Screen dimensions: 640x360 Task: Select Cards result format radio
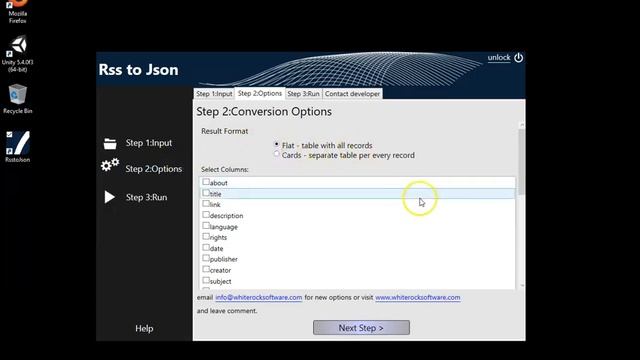277,154
